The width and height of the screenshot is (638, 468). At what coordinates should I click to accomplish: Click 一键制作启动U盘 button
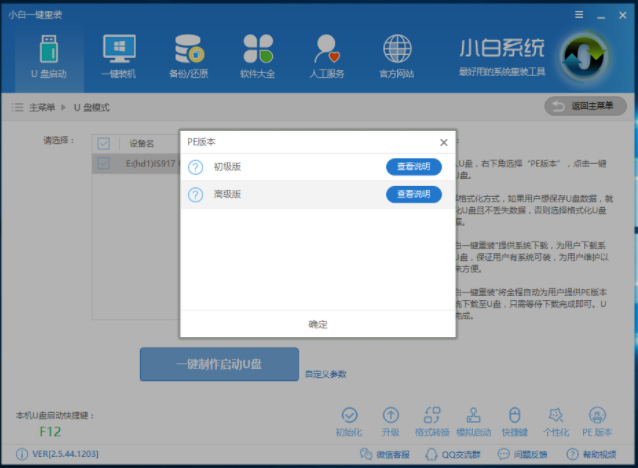pyautogui.click(x=219, y=364)
